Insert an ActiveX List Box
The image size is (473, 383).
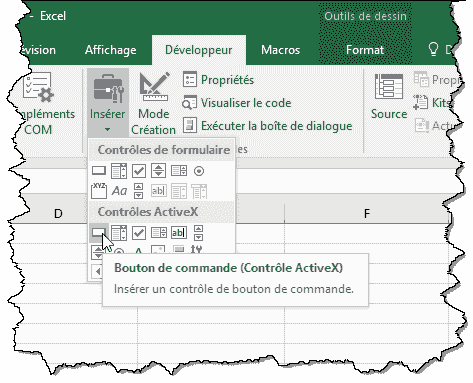(x=159, y=233)
